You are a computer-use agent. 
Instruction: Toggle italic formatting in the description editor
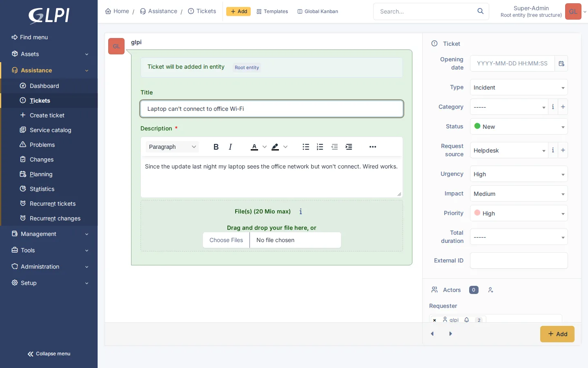coord(230,147)
